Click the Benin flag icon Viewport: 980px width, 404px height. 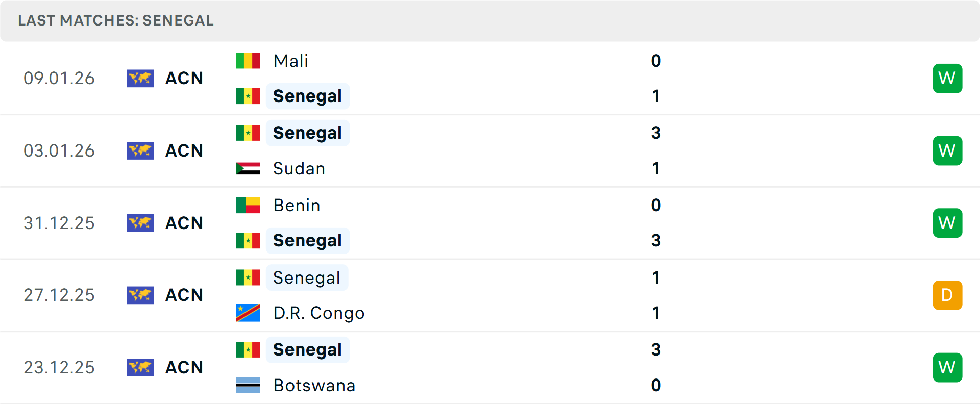tap(248, 205)
